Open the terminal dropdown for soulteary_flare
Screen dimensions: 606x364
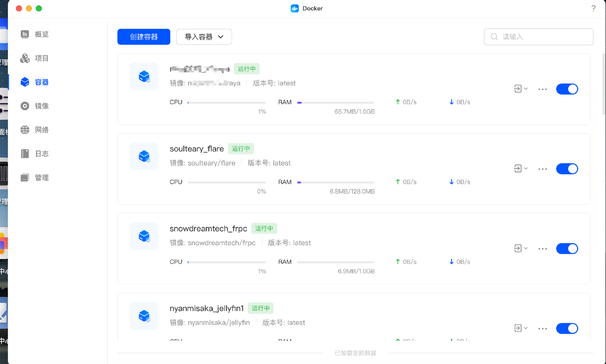(x=521, y=169)
